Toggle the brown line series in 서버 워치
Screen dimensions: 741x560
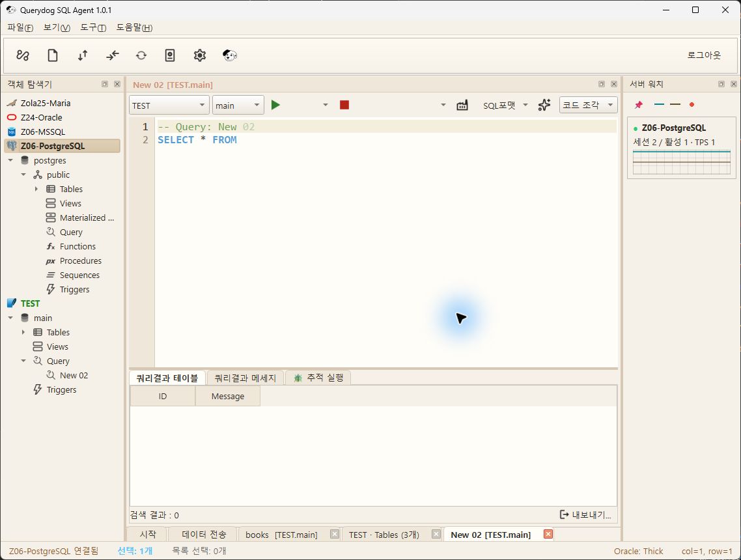point(675,104)
